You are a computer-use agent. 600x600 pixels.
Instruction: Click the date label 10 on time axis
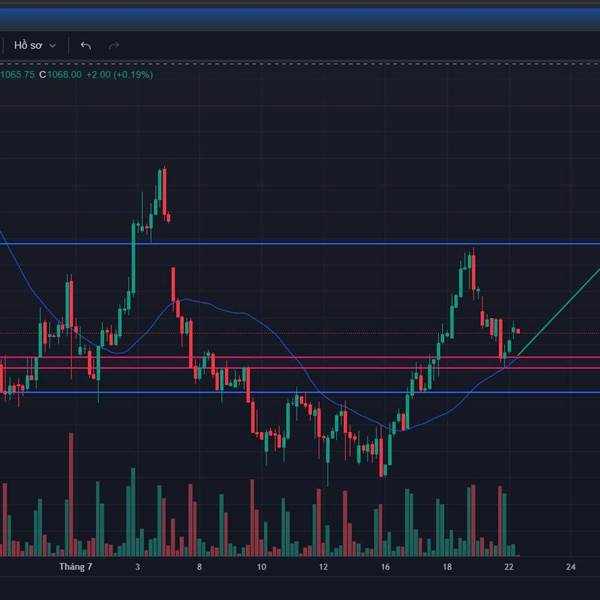tap(261, 567)
